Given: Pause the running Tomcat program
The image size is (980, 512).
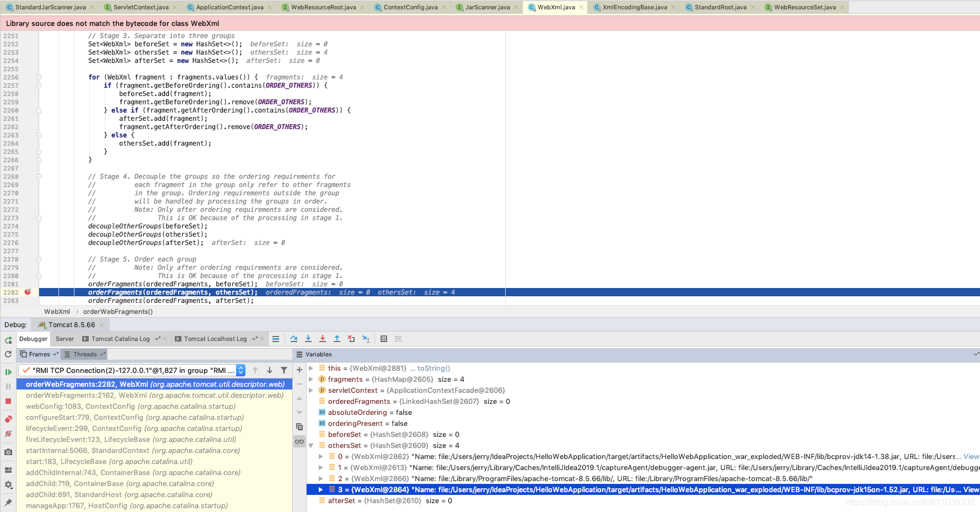Looking at the screenshot, I should 8,386.
